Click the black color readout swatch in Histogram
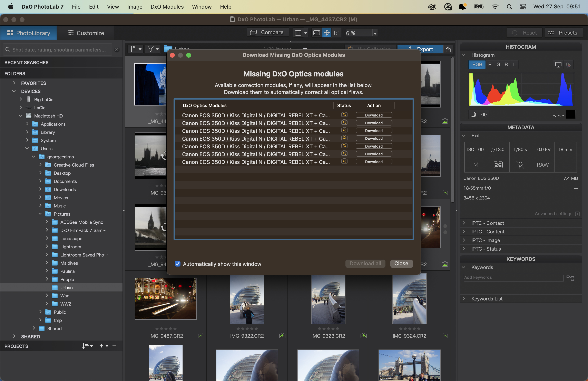 [x=571, y=114]
